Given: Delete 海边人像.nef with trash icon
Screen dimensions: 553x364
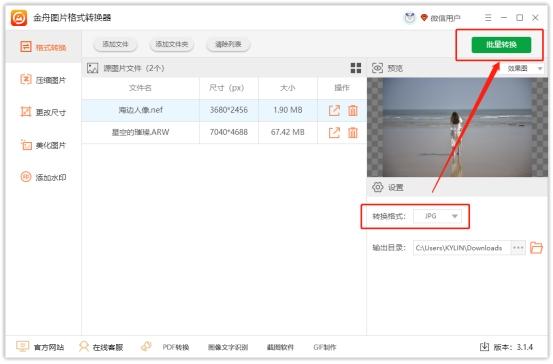Looking at the screenshot, I should (x=353, y=110).
